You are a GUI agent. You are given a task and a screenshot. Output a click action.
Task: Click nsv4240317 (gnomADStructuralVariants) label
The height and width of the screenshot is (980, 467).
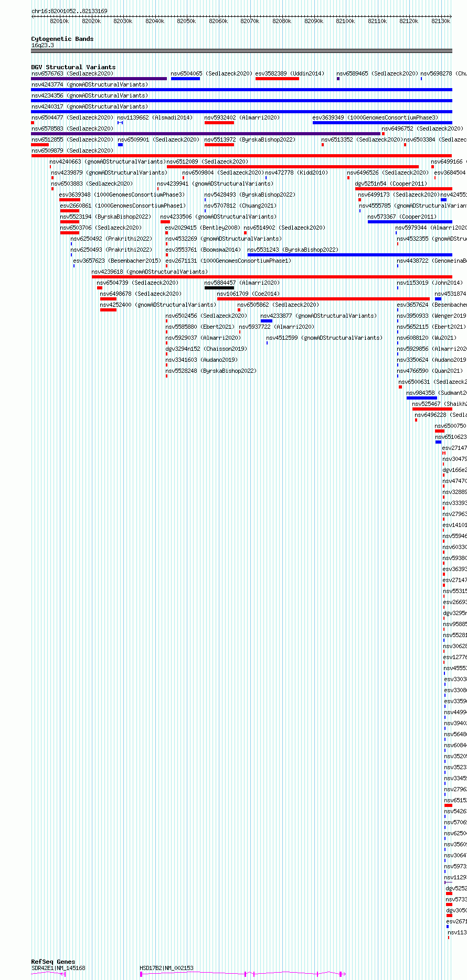click(x=90, y=106)
